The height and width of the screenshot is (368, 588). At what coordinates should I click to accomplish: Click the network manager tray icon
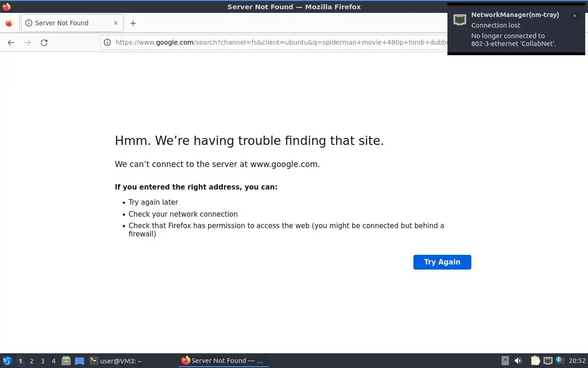(x=548, y=361)
